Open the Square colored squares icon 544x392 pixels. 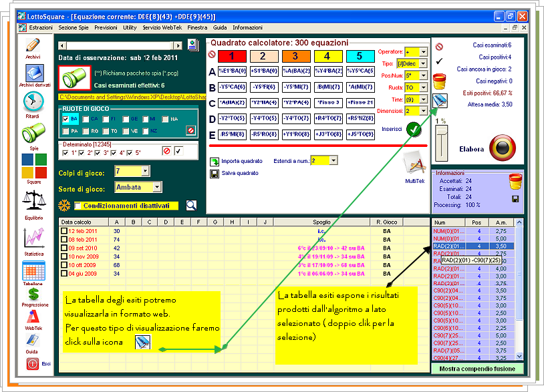pos(34,166)
